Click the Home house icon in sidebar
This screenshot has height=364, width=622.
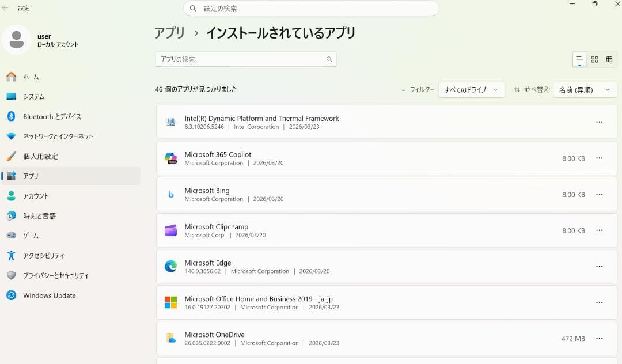11,77
